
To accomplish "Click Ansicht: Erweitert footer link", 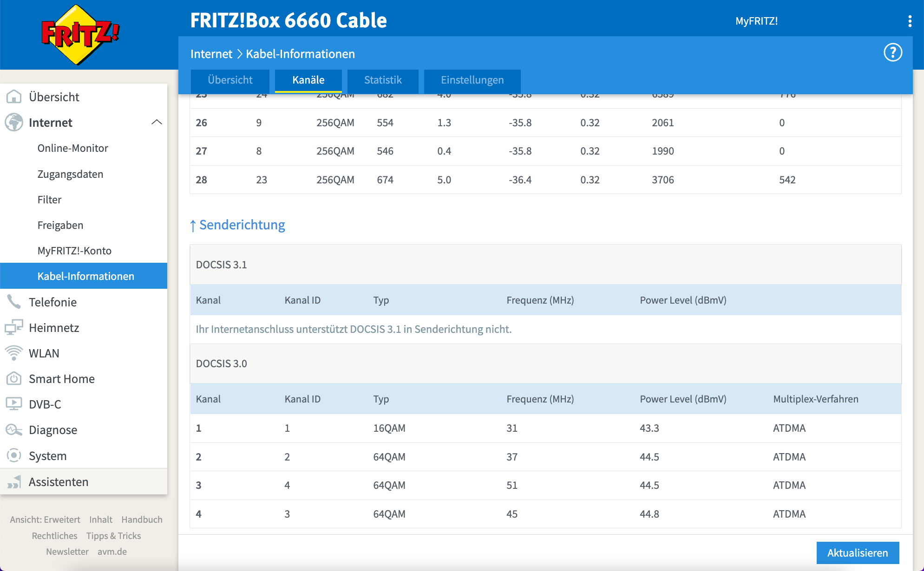I will [x=45, y=519].
